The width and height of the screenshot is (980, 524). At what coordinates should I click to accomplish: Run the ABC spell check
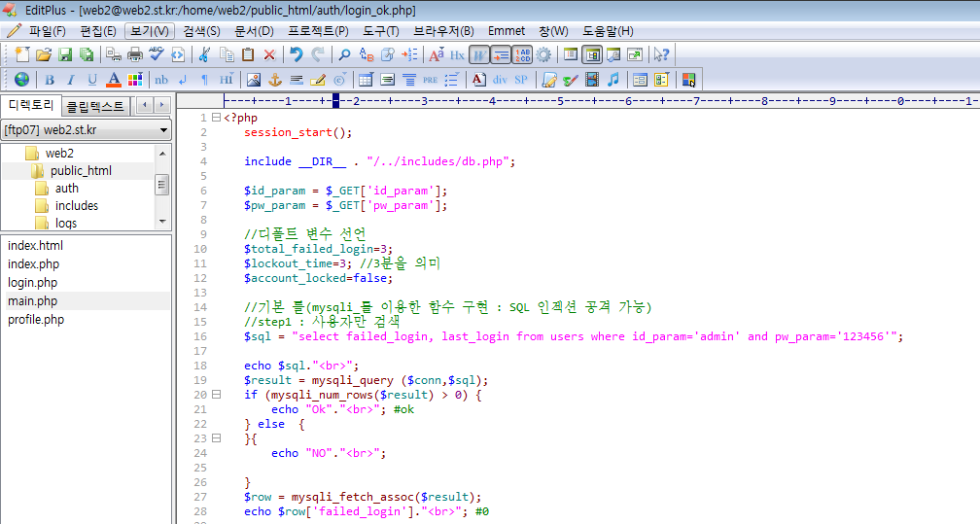[157, 55]
